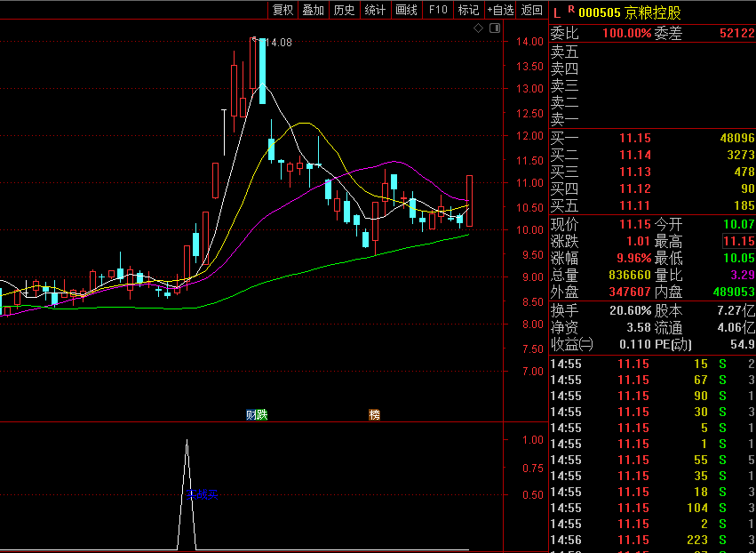Image resolution: width=756 pixels, height=553 pixels.
Task: Click the latest red limit-up candlestick
Action: coord(469,201)
